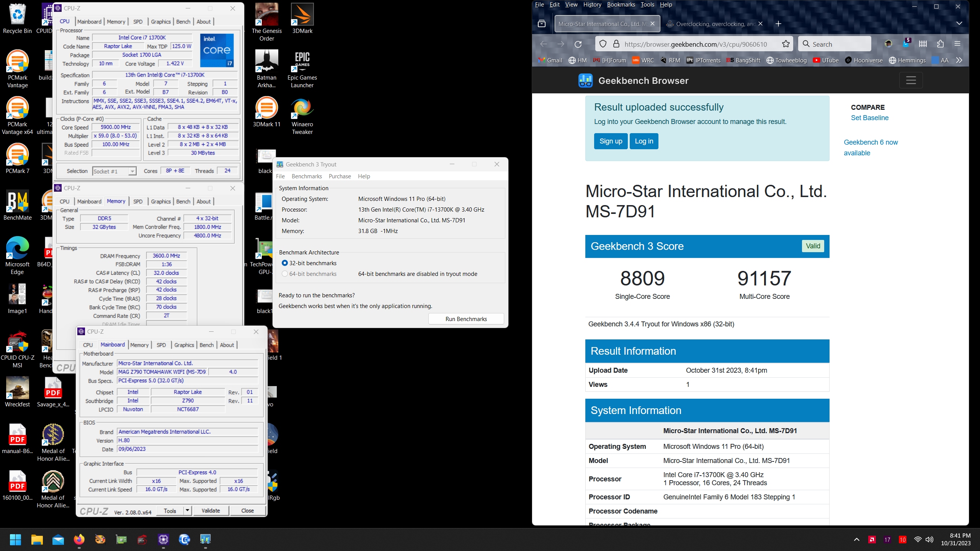The width and height of the screenshot is (980, 551).
Task: Click the Geekbench taskbar icon
Action: pos(206,540)
